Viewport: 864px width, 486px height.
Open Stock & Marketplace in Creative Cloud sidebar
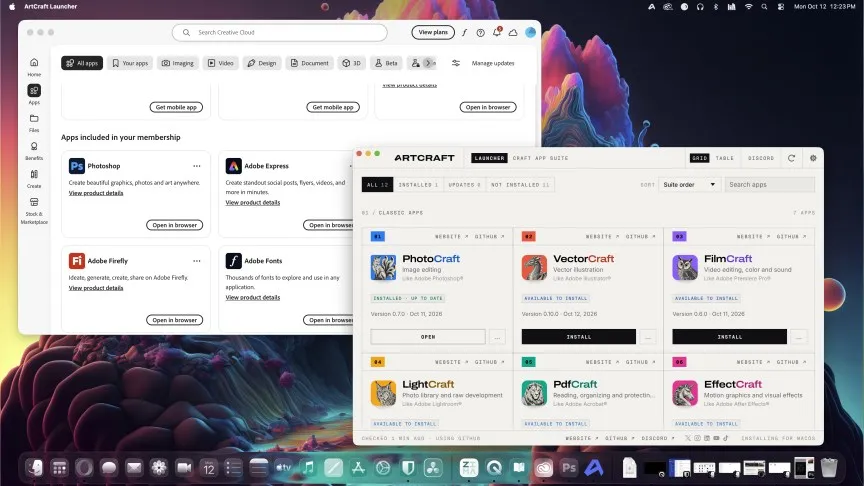click(34, 210)
